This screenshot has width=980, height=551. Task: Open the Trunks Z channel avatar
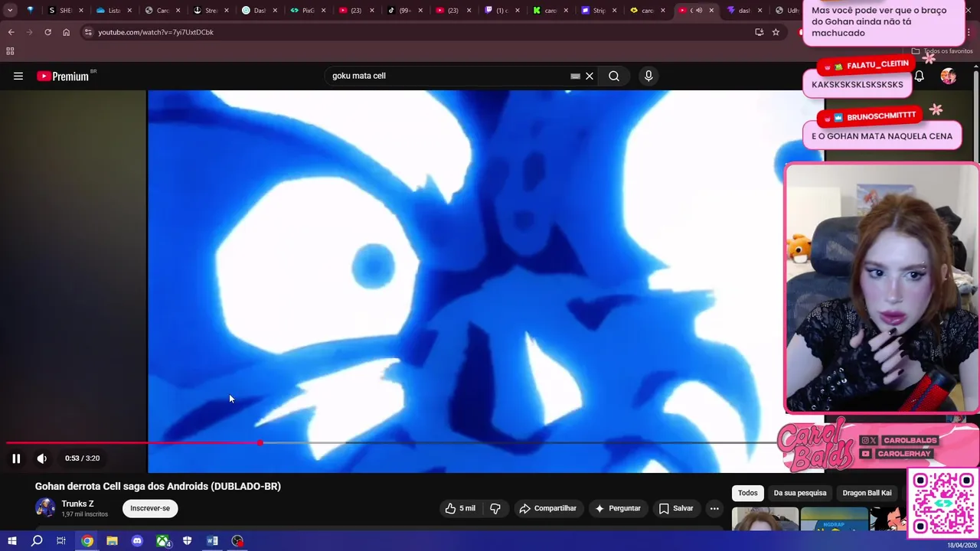tap(45, 508)
